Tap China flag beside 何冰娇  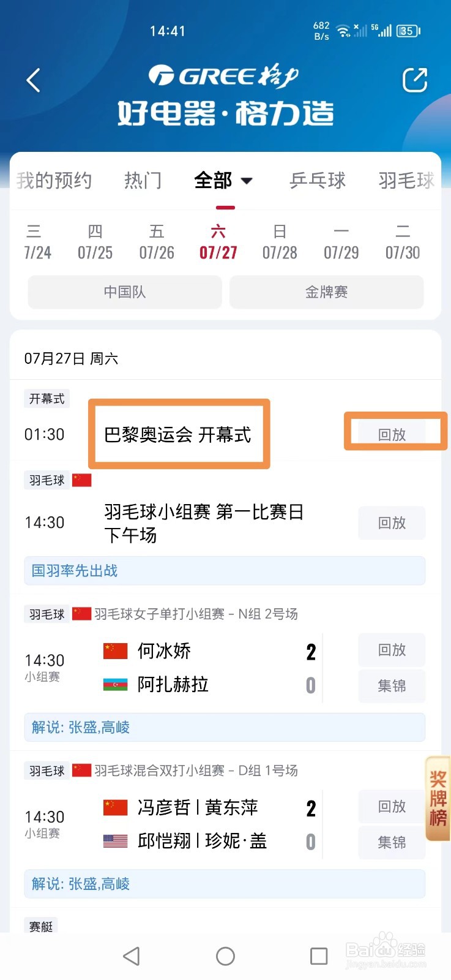pyautogui.click(x=115, y=650)
